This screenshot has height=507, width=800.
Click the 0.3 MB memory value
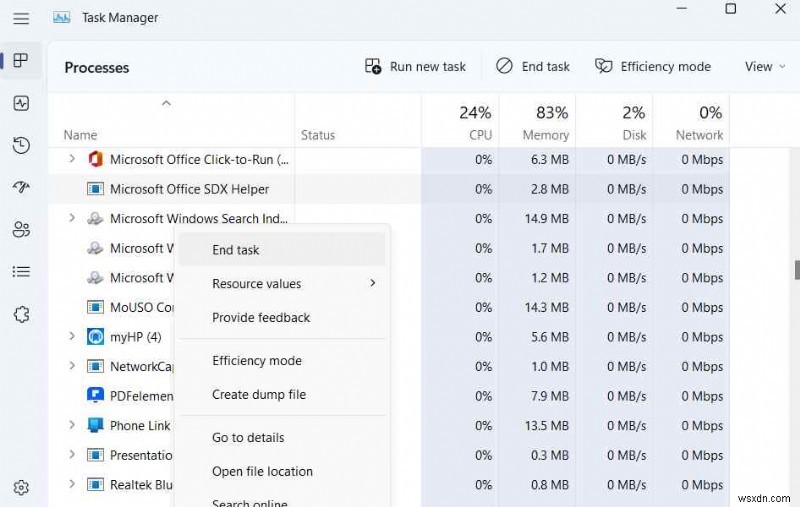click(549, 455)
